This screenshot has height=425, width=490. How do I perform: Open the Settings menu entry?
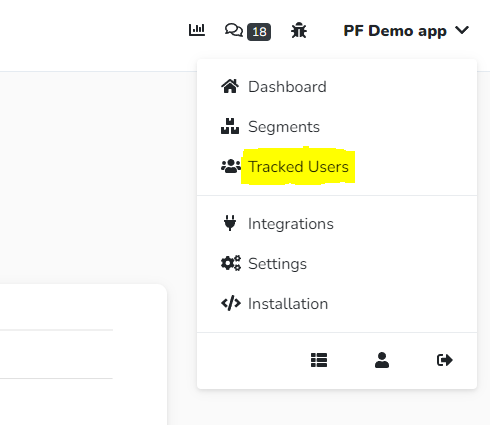click(x=337, y=264)
